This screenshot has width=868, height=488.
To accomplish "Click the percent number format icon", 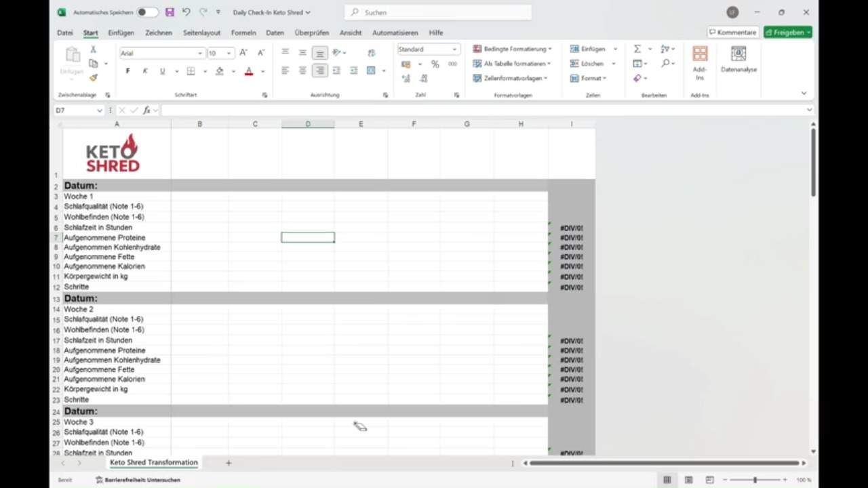I will pos(435,64).
